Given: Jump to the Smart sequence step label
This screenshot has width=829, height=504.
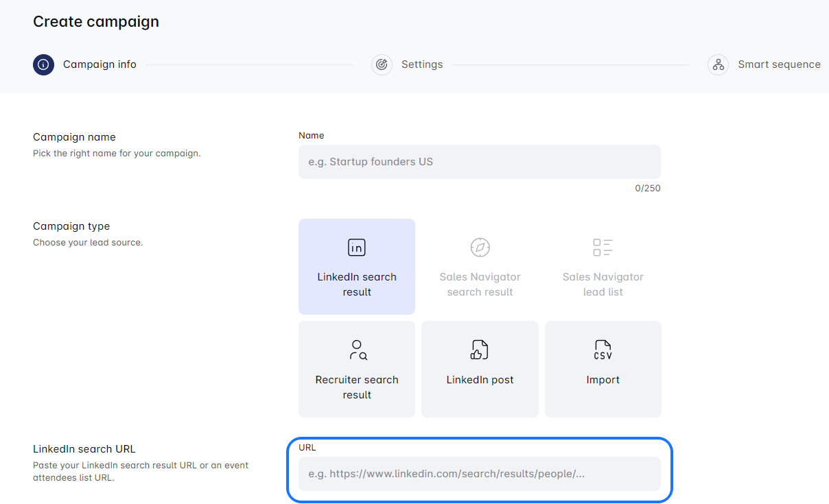Looking at the screenshot, I should (779, 64).
